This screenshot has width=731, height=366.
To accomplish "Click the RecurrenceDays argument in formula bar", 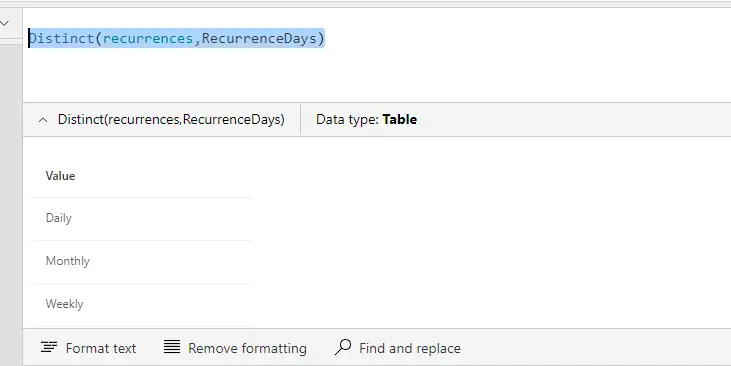I will (259, 38).
